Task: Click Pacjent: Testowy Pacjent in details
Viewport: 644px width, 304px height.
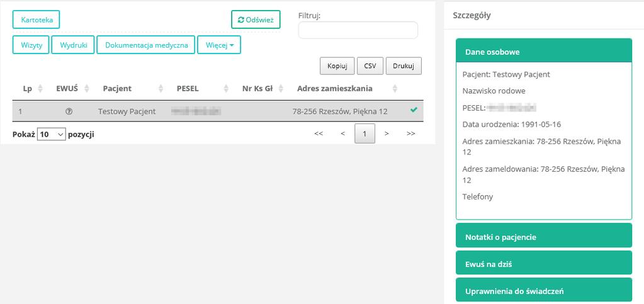Action: [x=506, y=74]
